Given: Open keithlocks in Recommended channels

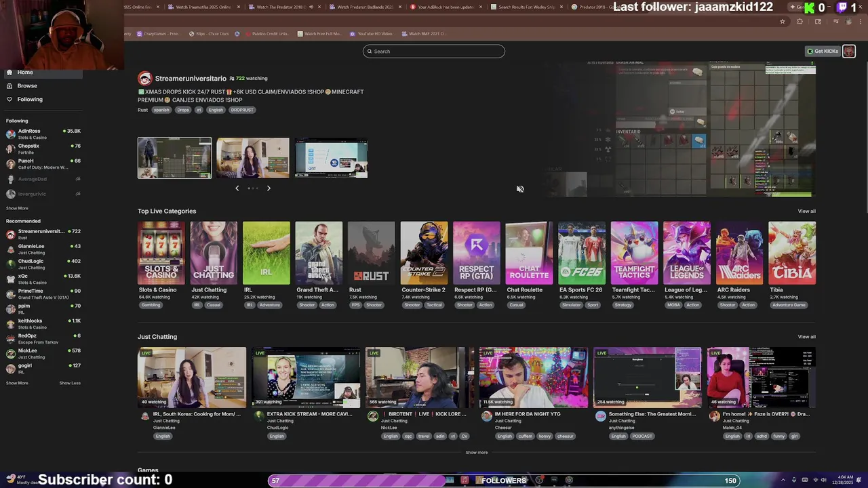Looking at the screenshot, I should pyautogui.click(x=43, y=323).
